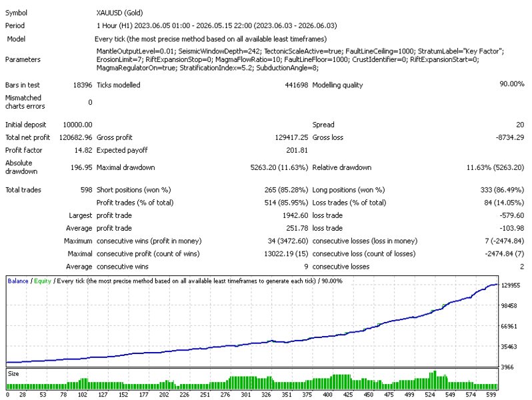Click Initial deposit value 10000.00
532x400 pixels.
(x=77, y=125)
